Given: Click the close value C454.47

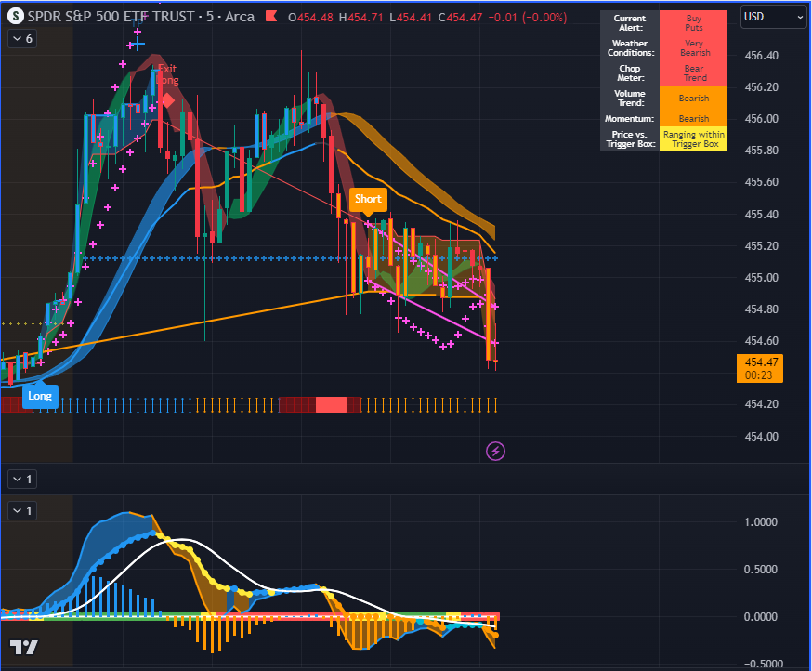Looking at the screenshot, I should pyautogui.click(x=460, y=17).
